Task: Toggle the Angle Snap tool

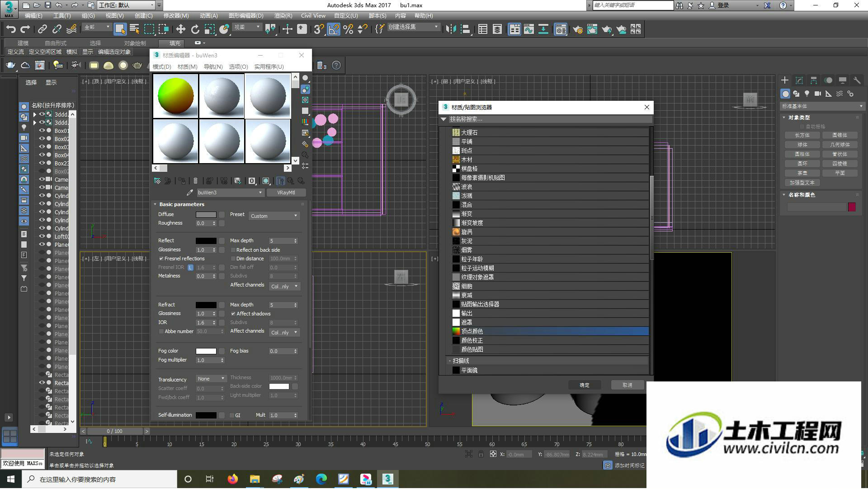Action: [x=334, y=29]
